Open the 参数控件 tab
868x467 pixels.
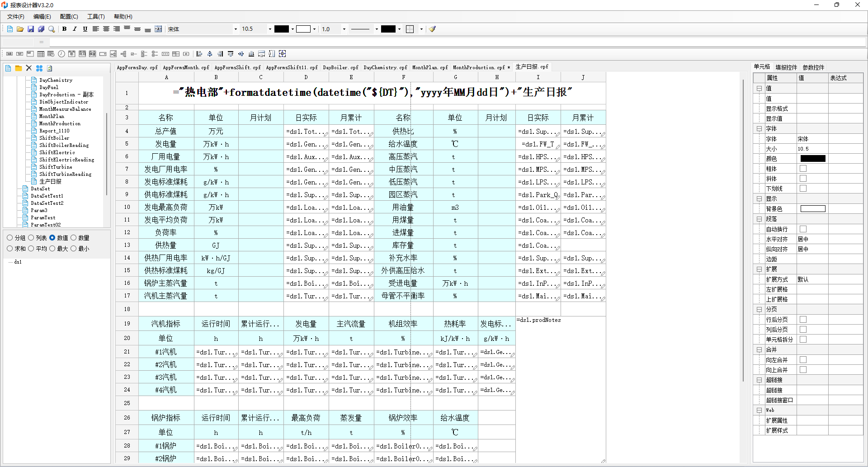[x=813, y=67]
